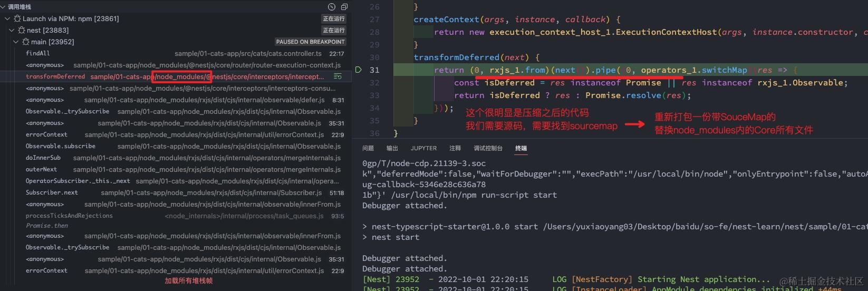This screenshot has height=291, width=868.
Task: Click 正在运行 badge on Launch via NPM row
Action: pos(334,18)
